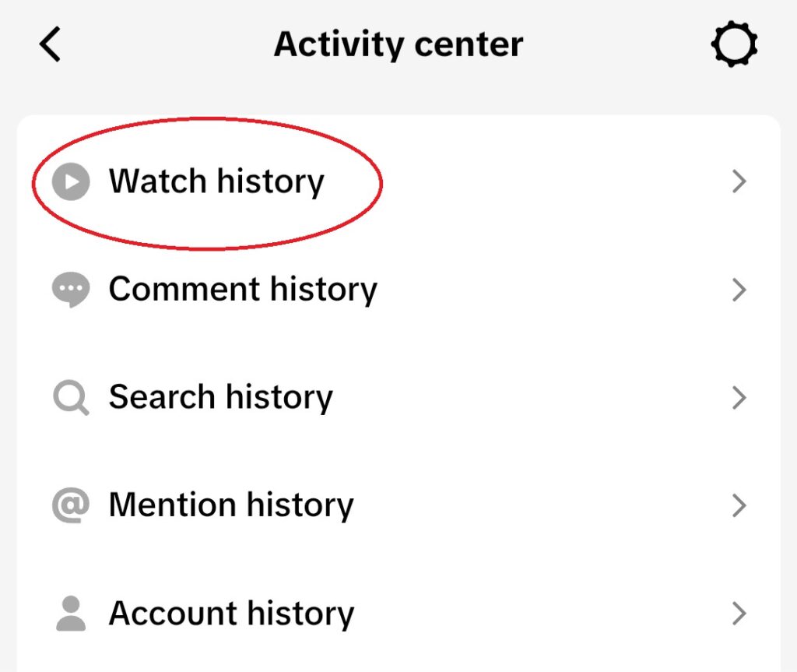Click the Watch history play icon
The height and width of the screenshot is (672, 797).
pyautogui.click(x=71, y=181)
